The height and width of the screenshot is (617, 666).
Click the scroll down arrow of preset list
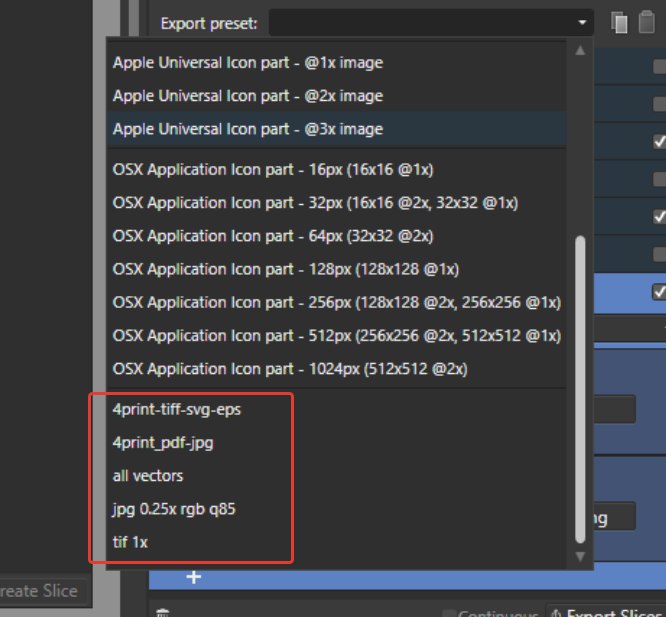click(580, 556)
